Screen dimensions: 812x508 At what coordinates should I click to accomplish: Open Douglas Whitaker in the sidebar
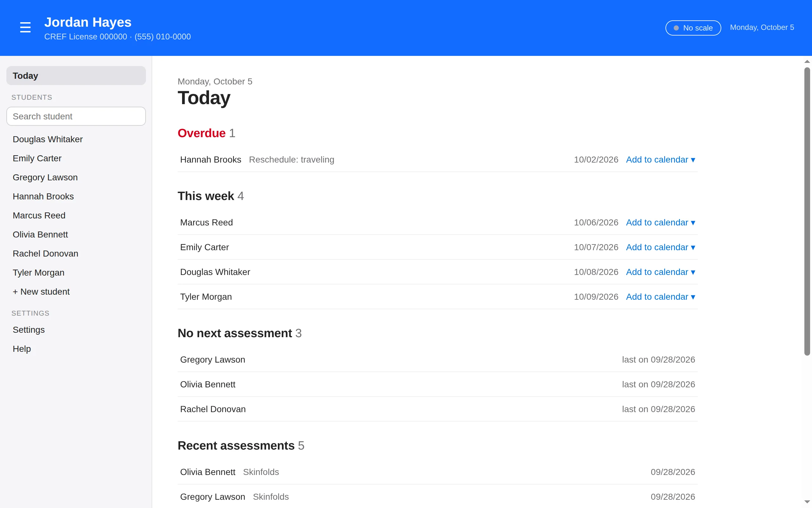point(76,139)
